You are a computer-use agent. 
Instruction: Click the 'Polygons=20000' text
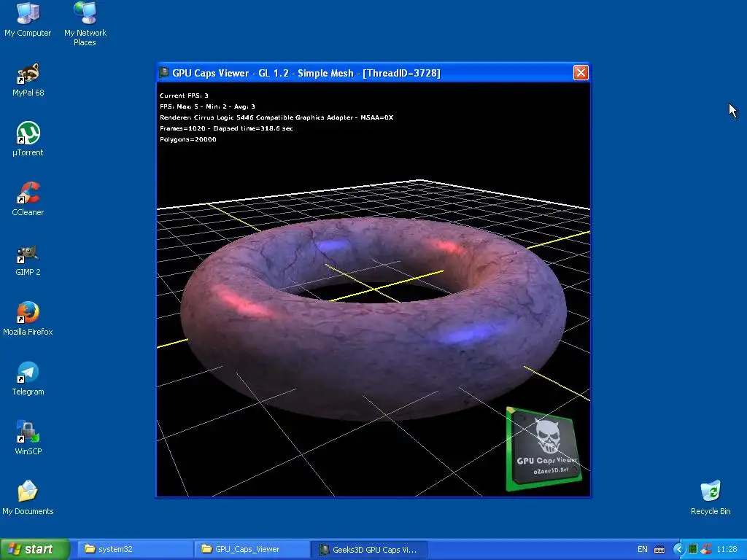(x=187, y=139)
